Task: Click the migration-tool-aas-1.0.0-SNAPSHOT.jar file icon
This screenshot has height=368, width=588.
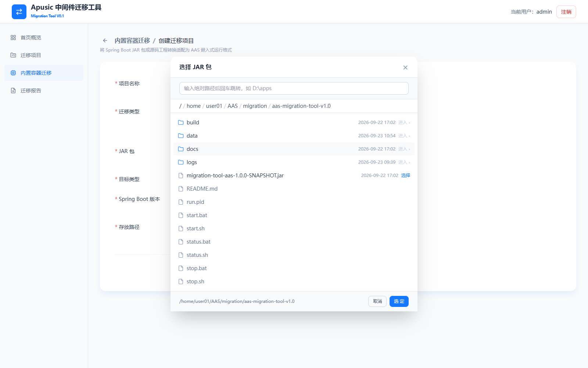Action: pos(181,176)
